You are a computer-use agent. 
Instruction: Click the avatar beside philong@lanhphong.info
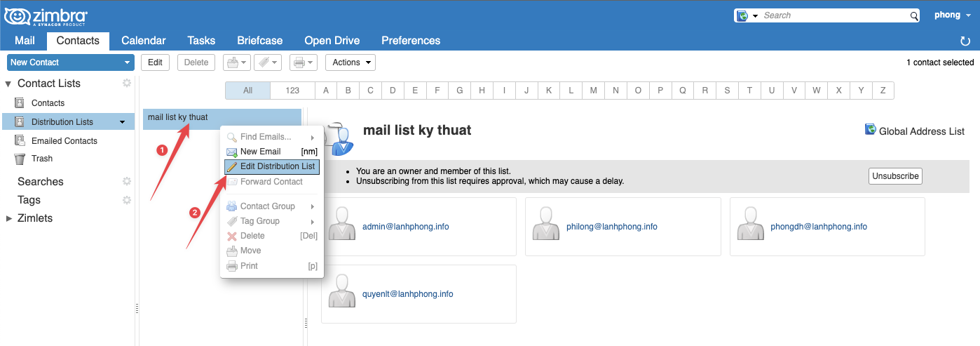(x=546, y=224)
